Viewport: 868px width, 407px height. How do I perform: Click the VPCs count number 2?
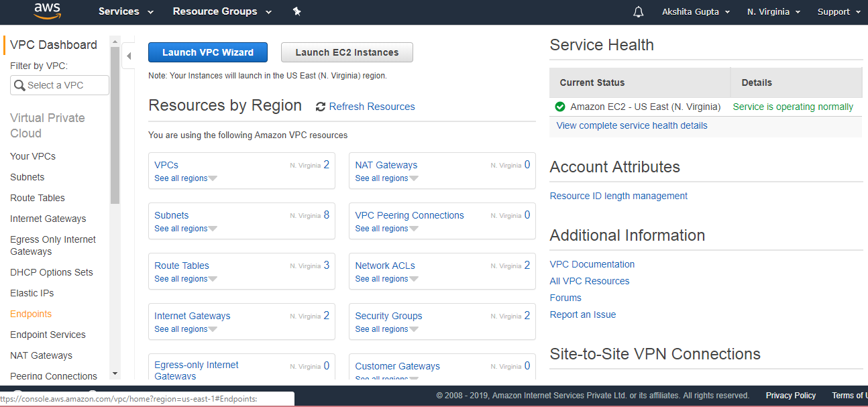(327, 164)
